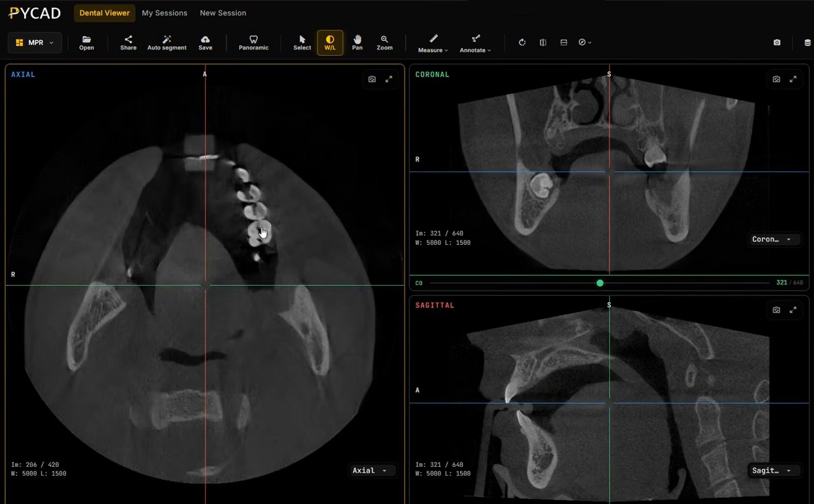Open the New Session tab
814x504 pixels.
point(223,13)
